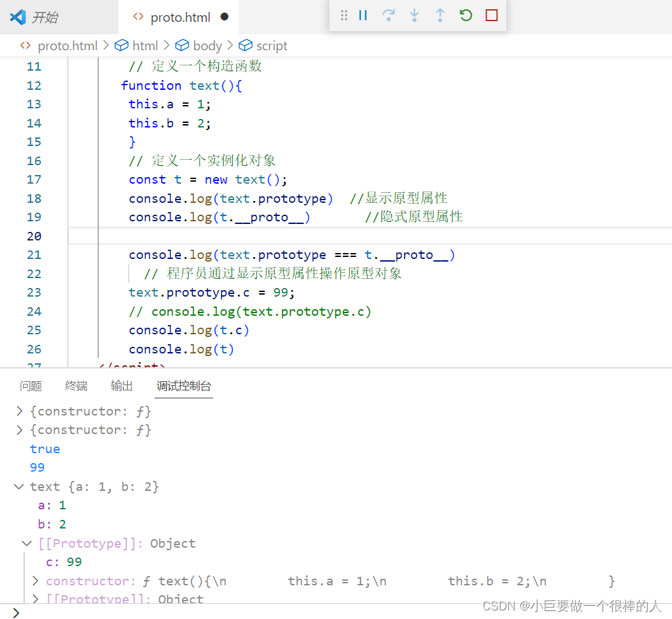Click the 'true' console output
672x619 pixels.
[45, 449]
